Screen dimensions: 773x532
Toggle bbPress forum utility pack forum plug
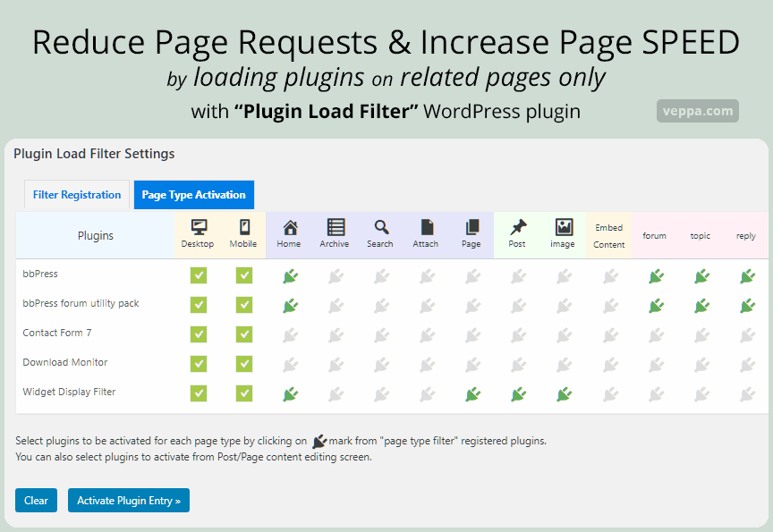656,306
